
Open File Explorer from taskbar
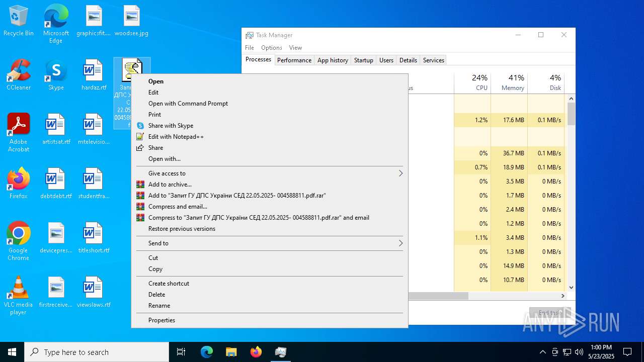click(231, 352)
